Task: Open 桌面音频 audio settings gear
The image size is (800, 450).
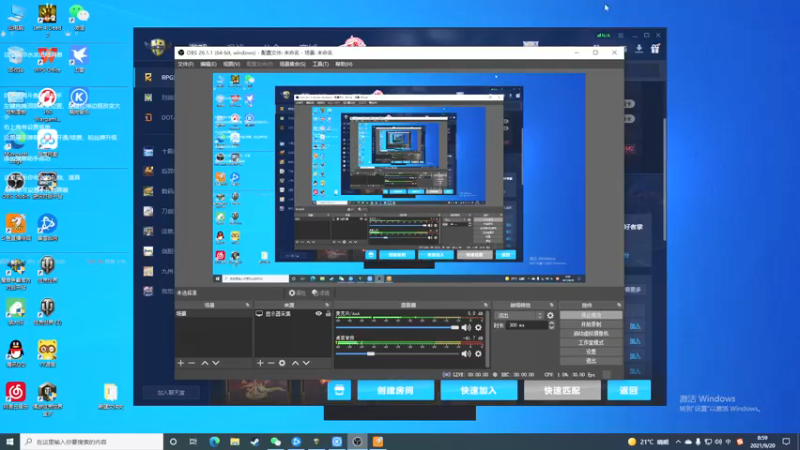Action: pyautogui.click(x=478, y=354)
